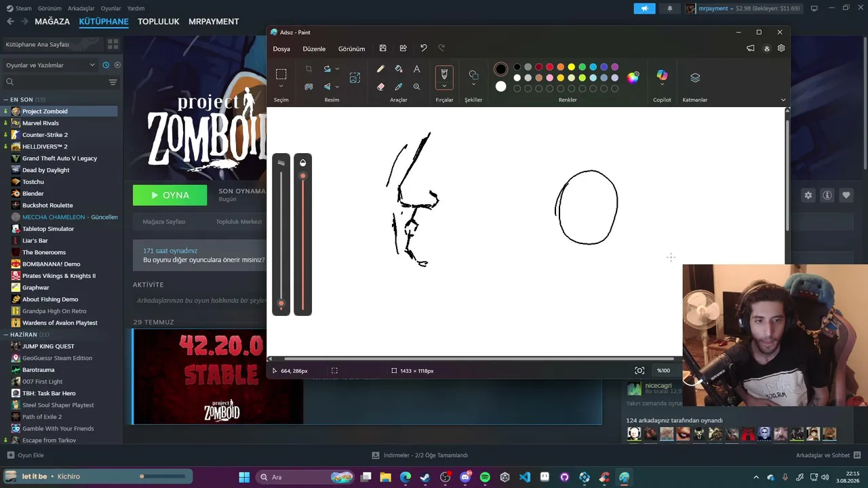Expand the Paint ribbon collapse chevron
868x488 pixels.
tap(783, 100)
